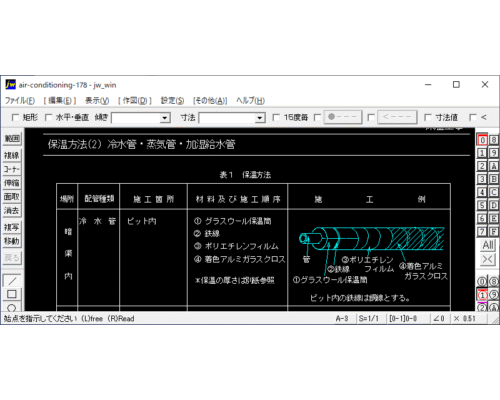Click inside the 寸法 input field
The image size is (500, 400).
[227, 118]
